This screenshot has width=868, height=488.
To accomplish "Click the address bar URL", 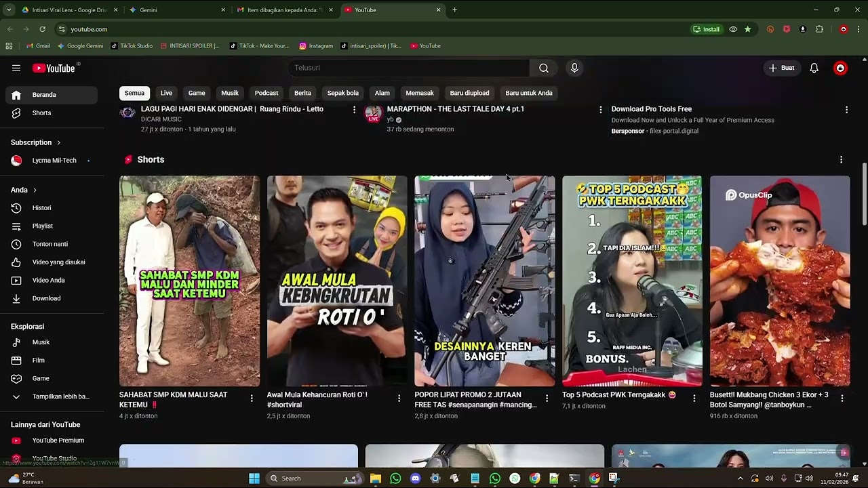I will click(x=89, y=29).
